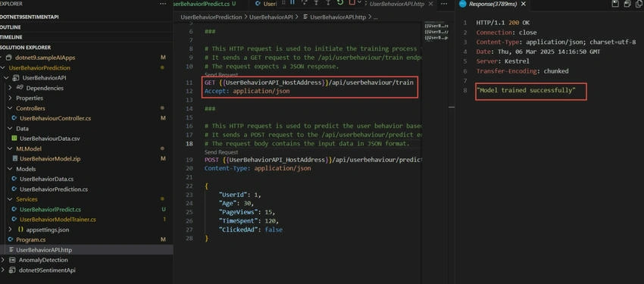Open editor group more actions ellipsis
The height and width of the screenshot is (284, 644).
pyautogui.click(x=445, y=4)
